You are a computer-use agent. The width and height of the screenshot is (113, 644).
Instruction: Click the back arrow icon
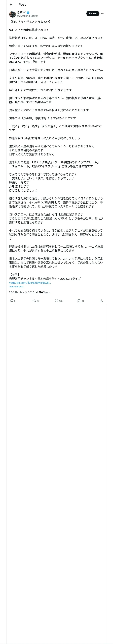pos(11,5)
